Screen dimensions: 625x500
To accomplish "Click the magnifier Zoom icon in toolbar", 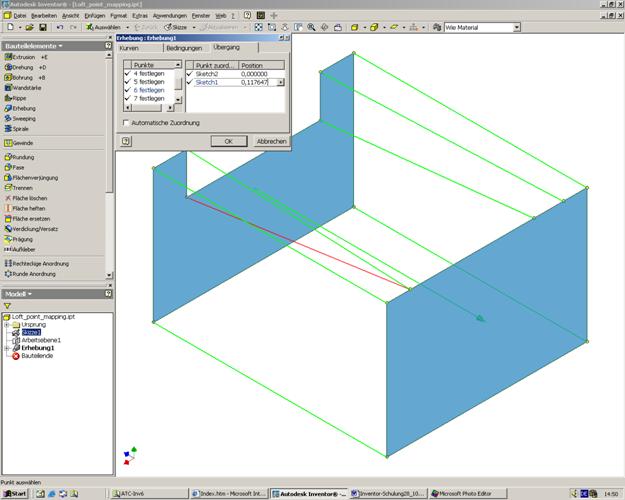I will [x=311, y=27].
